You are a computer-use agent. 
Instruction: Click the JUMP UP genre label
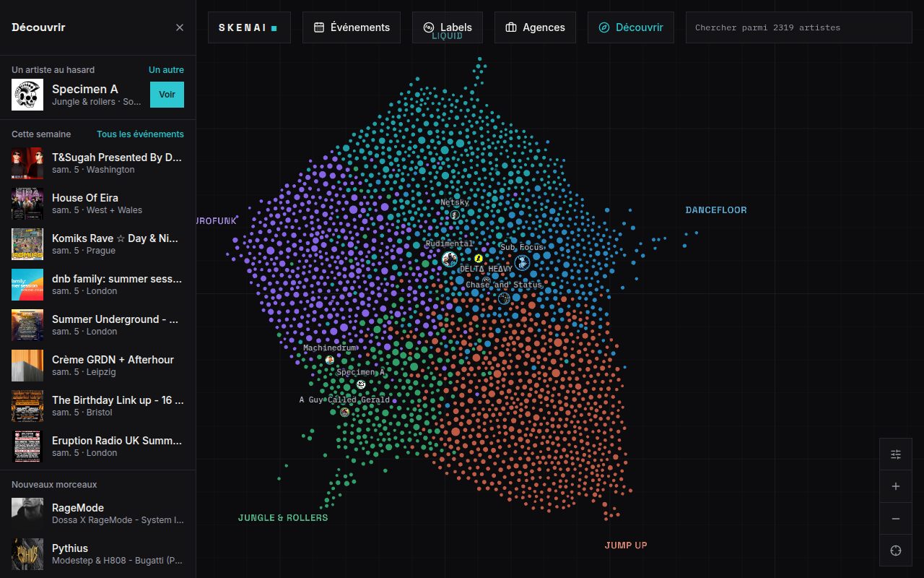pyautogui.click(x=626, y=545)
